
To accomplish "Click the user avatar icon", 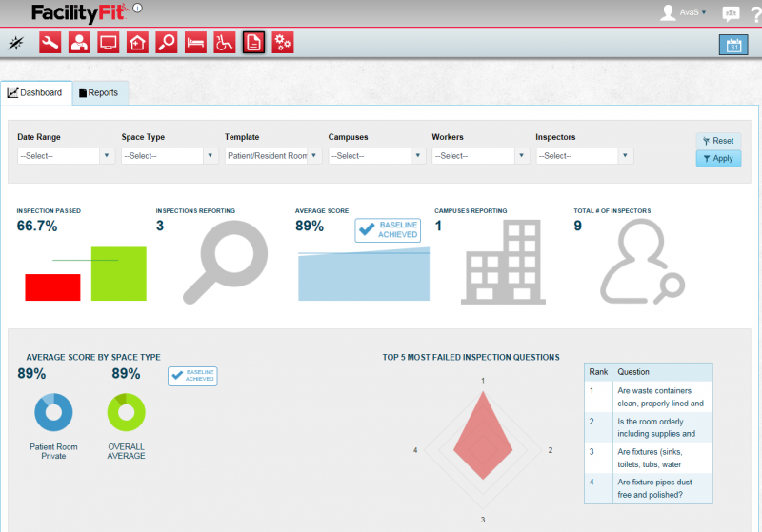I will click(x=669, y=12).
